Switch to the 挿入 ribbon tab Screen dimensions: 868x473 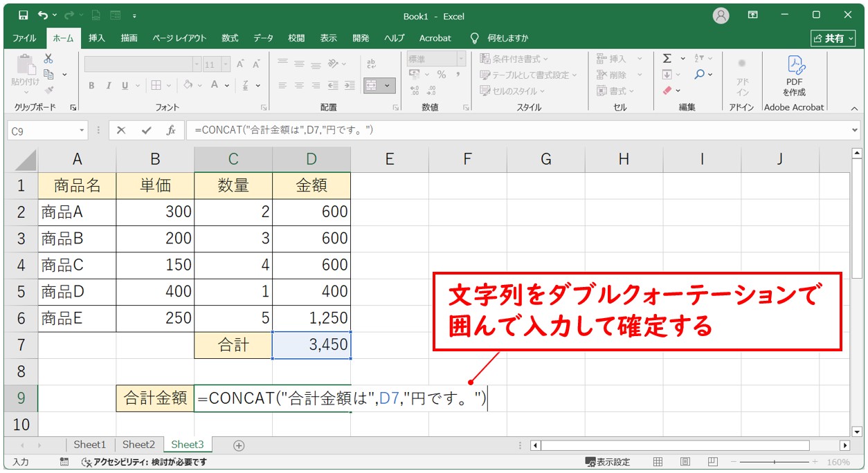point(96,38)
